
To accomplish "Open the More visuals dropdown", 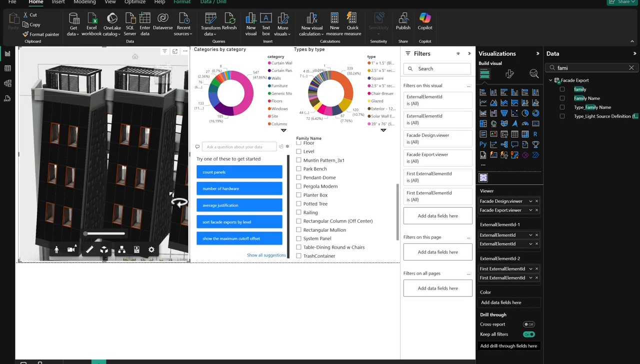I will [x=282, y=24].
